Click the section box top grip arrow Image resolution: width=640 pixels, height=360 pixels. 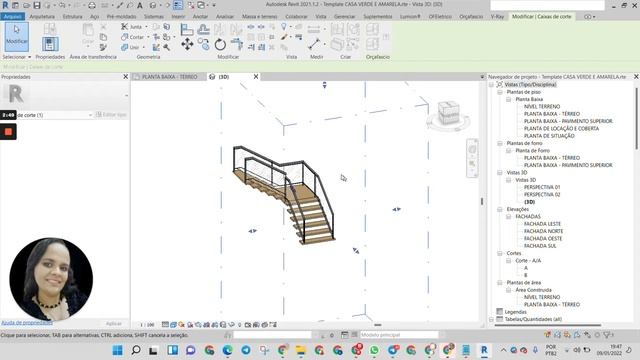[324, 85]
